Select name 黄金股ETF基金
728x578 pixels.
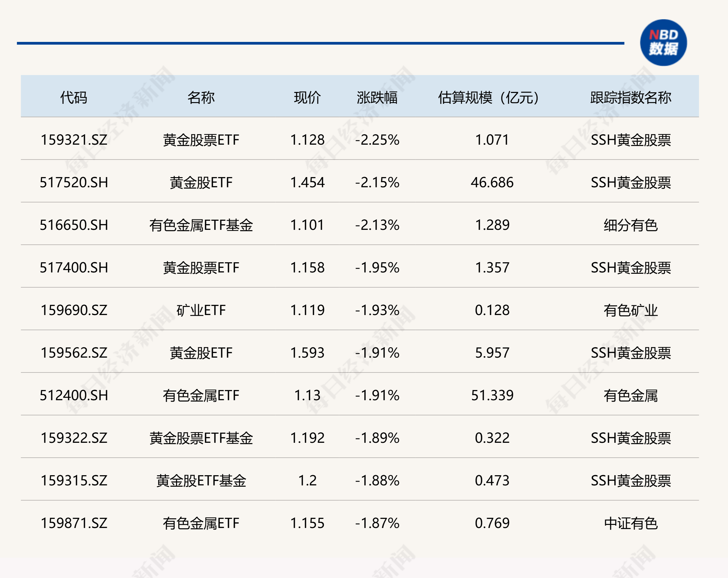pos(201,481)
